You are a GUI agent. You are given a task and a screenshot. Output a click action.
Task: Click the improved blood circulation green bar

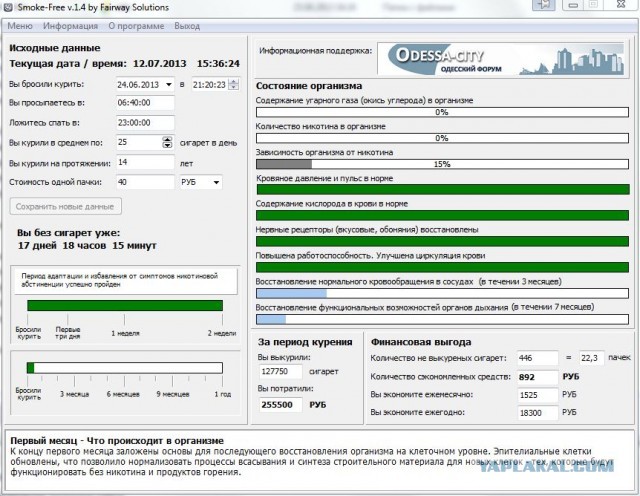pyautogui.click(x=442, y=267)
